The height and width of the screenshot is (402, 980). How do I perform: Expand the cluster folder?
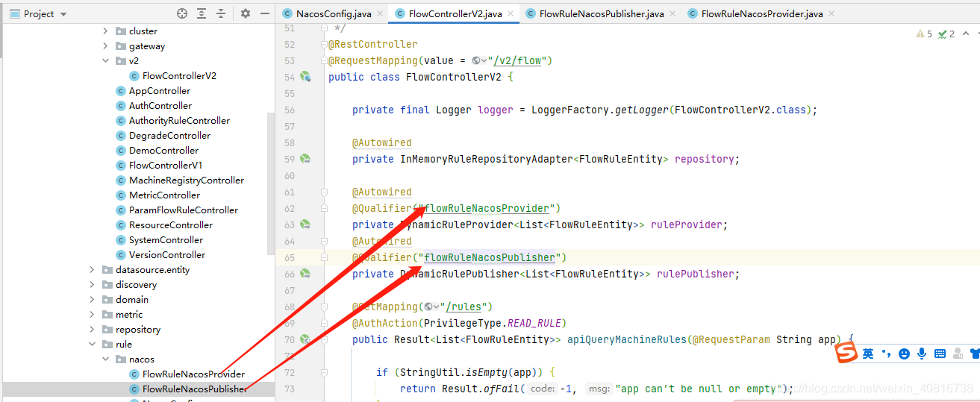coord(105,31)
